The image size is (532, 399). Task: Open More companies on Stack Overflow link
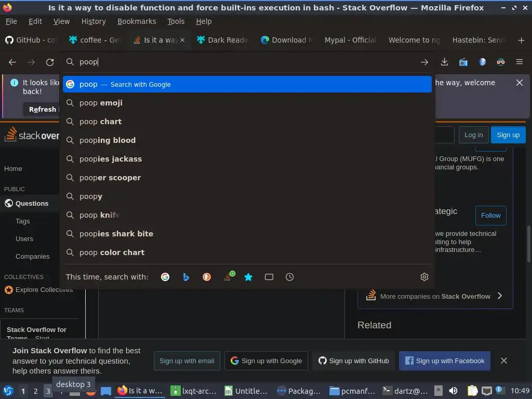click(435, 296)
